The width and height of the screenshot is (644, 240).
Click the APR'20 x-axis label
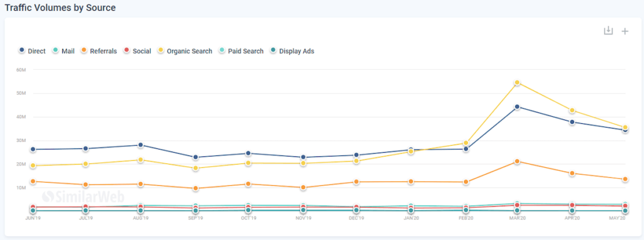click(572, 218)
